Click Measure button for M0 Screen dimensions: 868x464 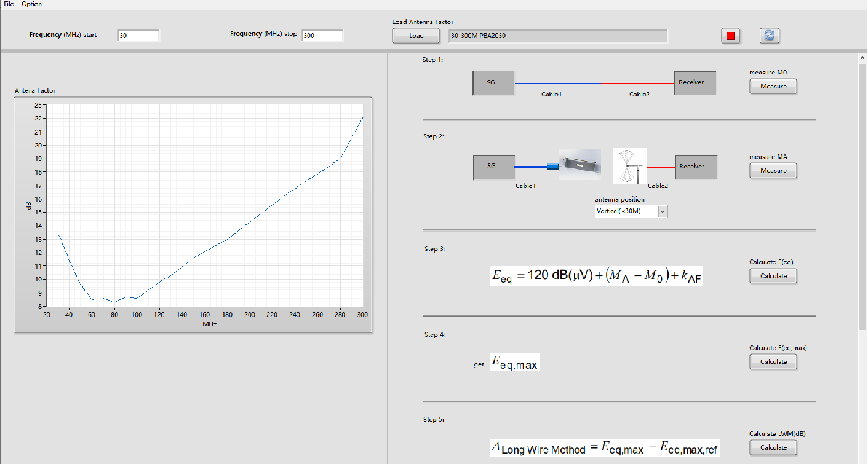coord(773,87)
